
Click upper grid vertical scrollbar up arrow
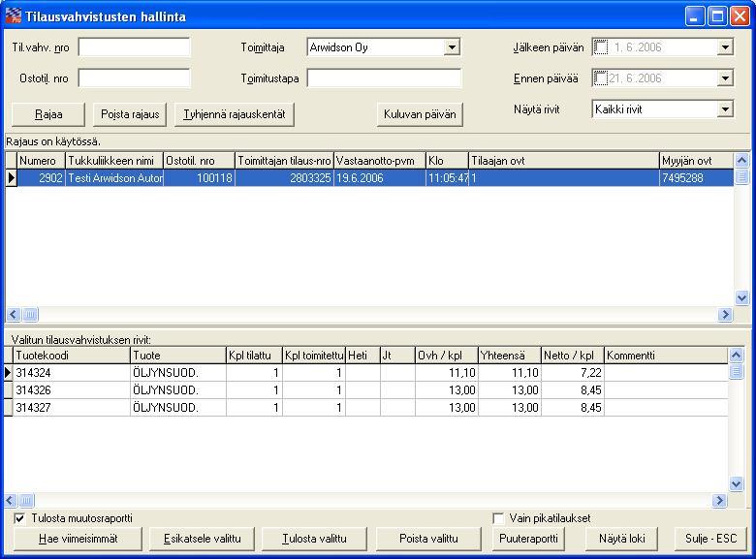tap(741, 160)
